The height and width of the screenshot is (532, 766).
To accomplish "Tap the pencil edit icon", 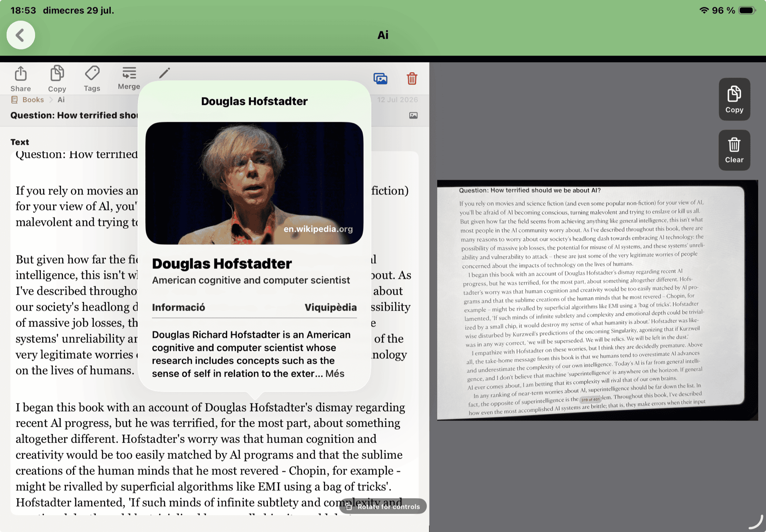I will [165, 73].
